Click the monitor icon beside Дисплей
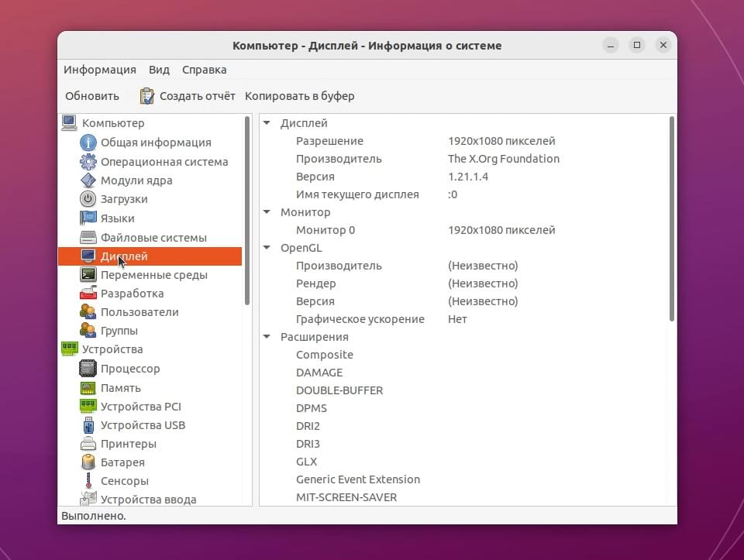Screen dimensions: 744x560 point(88,256)
